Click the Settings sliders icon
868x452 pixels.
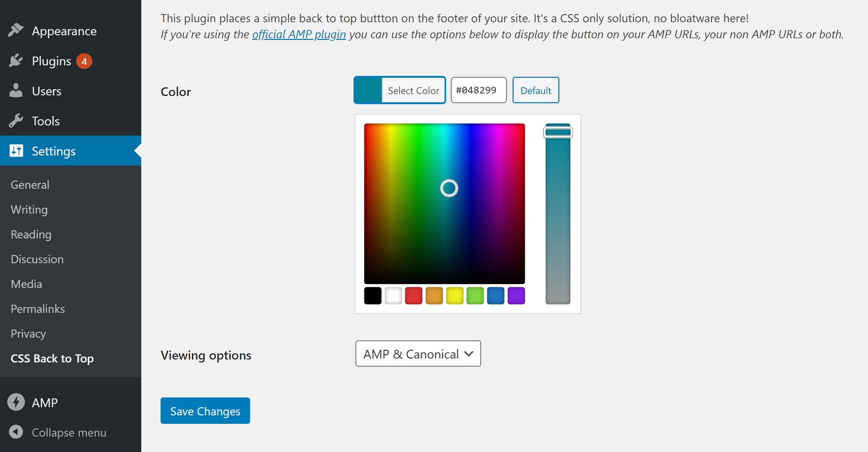pos(16,151)
